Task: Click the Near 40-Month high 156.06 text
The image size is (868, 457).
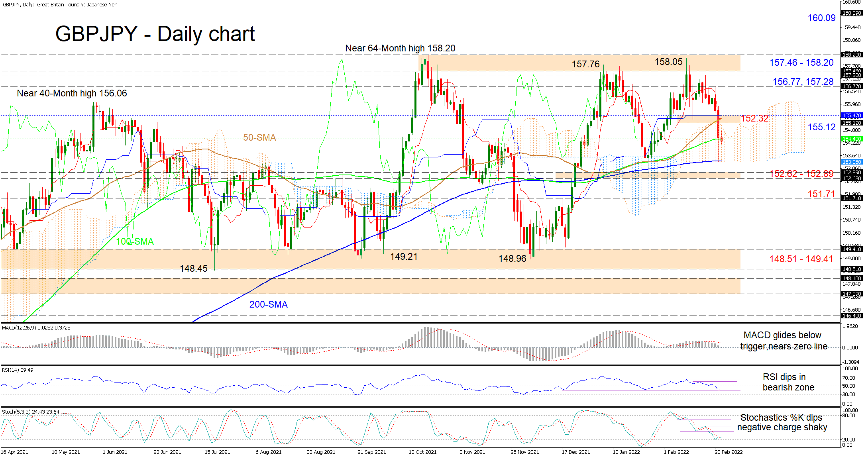Action: (72, 93)
